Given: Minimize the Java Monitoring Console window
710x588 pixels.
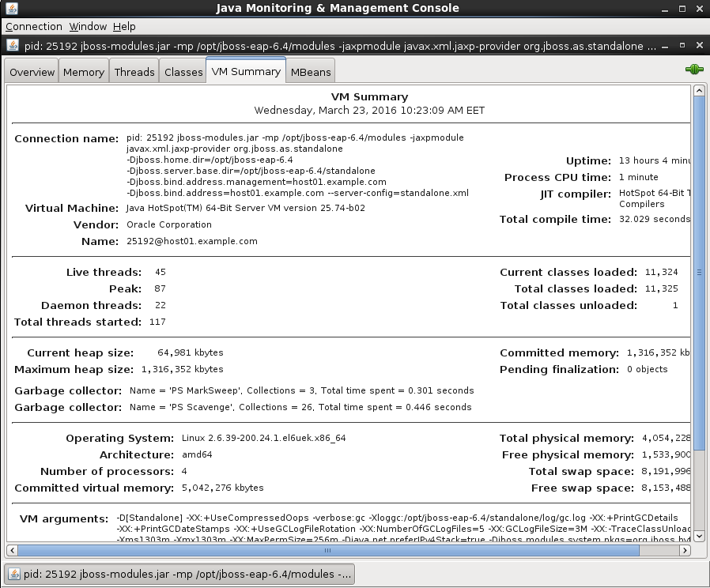Looking at the screenshot, I should [665, 9].
